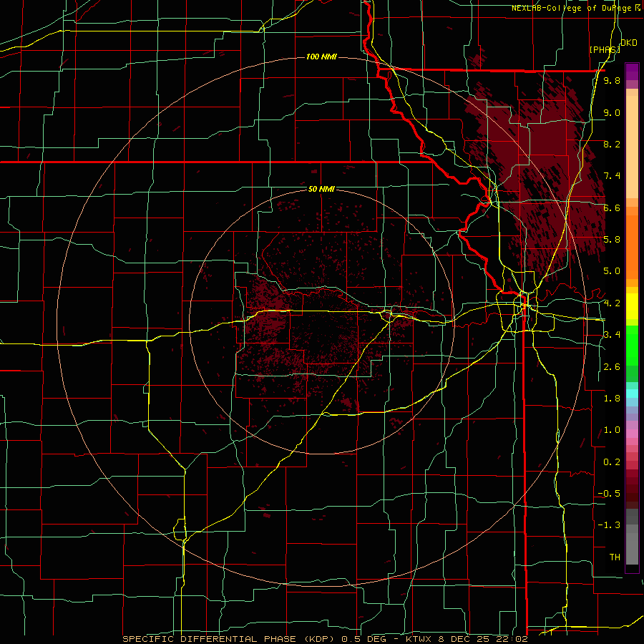The width and height of the screenshot is (644, 644).
Task: Select the 7.4 value on the color scale
Action: pyautogui.click(x=612, y=176)
